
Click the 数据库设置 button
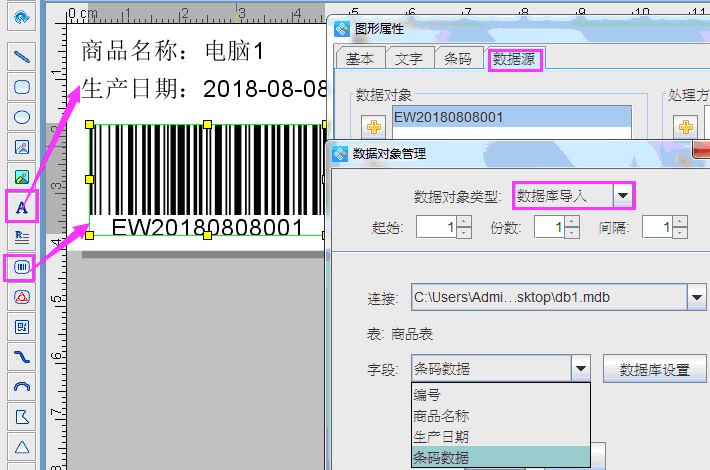pos(655,369)
